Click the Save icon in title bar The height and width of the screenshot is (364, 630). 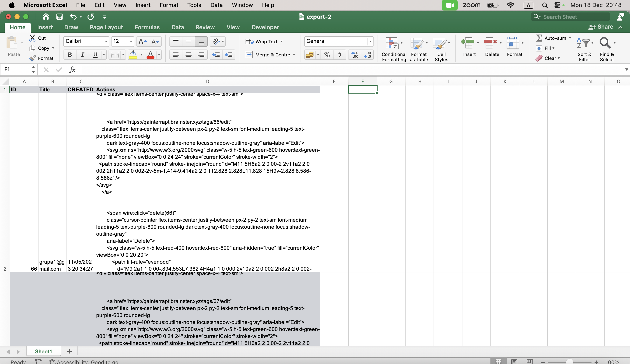[59, 17]
